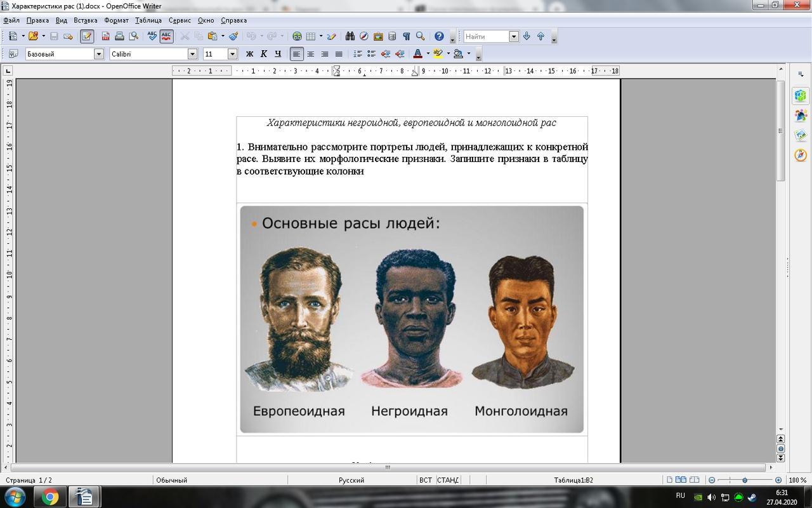The height and width of the screenshot is (508, 812).
Task: Click the Русский language status field
Action: tap(351, 480)
